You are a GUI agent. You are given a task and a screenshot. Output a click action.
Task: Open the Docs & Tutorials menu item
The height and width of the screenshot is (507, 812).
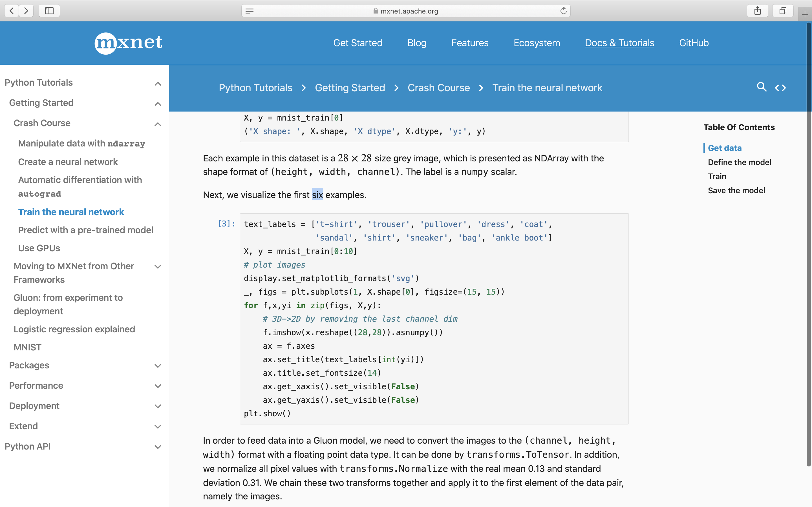619,43
